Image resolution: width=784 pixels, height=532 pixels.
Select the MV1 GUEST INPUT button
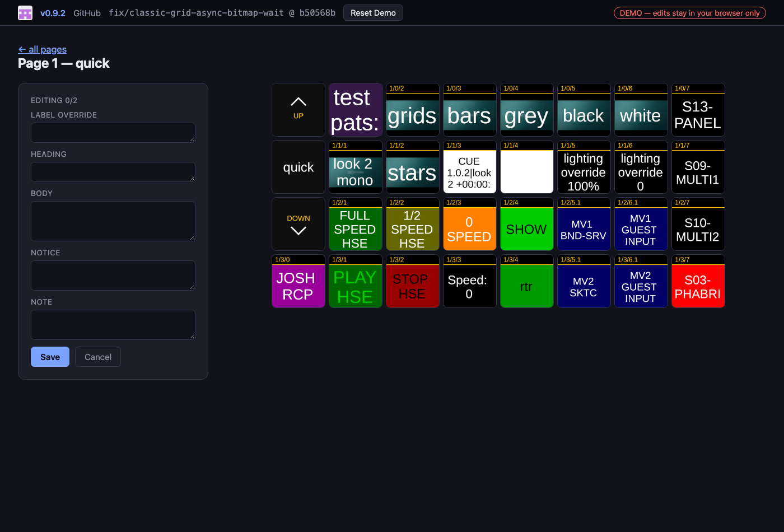tap(641, 224)
